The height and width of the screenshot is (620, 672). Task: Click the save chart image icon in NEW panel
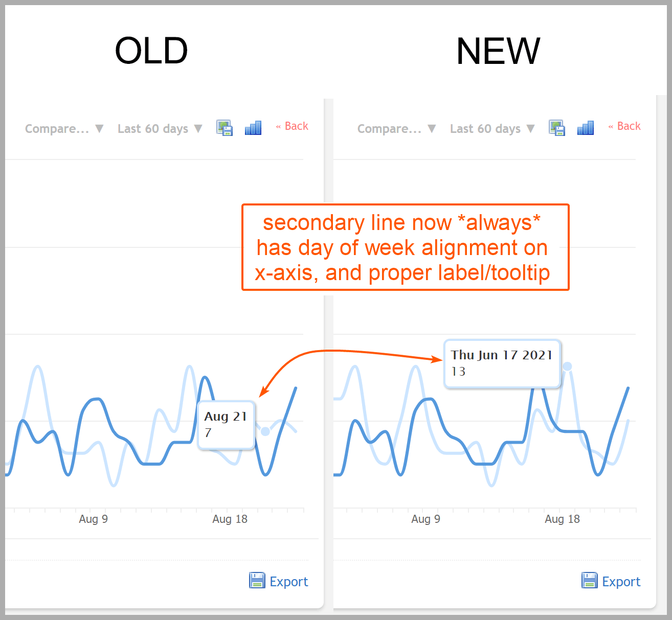pos(557,128)
